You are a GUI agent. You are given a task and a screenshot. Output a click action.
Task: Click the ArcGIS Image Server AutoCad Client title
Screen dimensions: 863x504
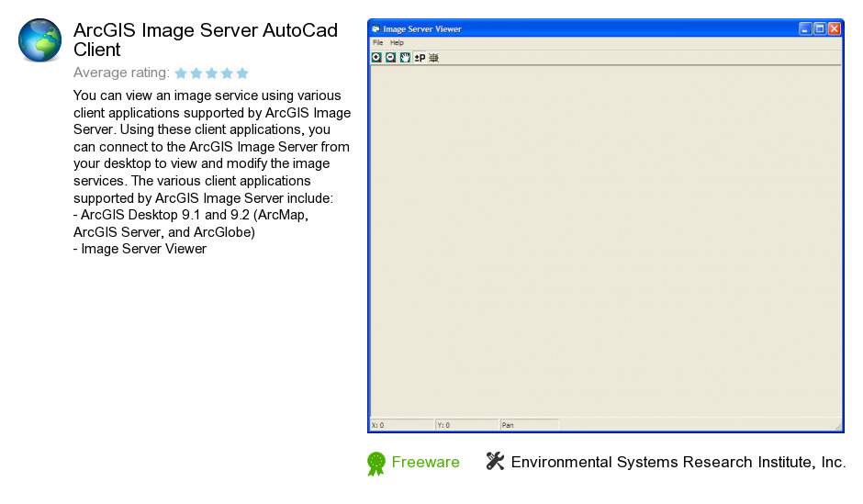pos(206,39)
